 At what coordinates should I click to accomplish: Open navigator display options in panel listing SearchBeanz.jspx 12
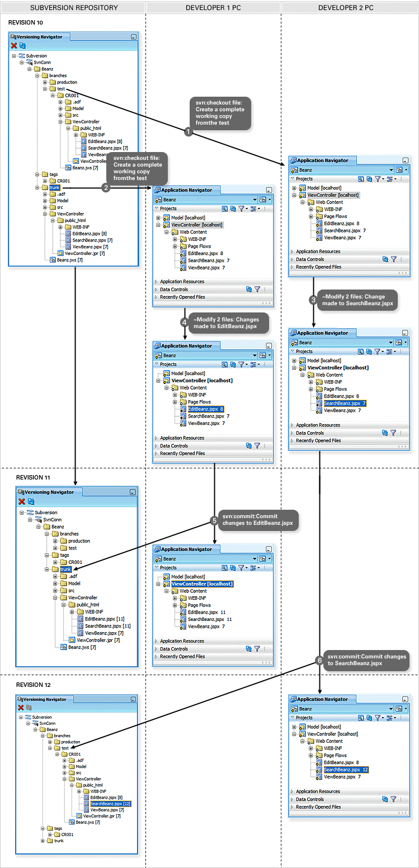(x=392, y=718)
